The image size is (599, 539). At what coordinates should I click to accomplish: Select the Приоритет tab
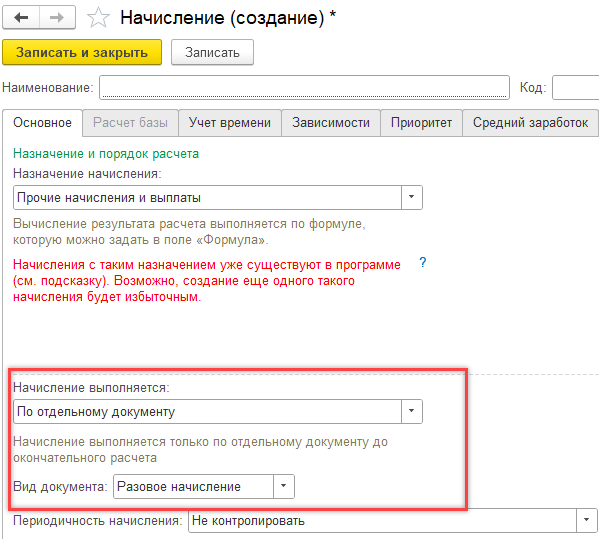pyautogui.click(x=421, y=123)
